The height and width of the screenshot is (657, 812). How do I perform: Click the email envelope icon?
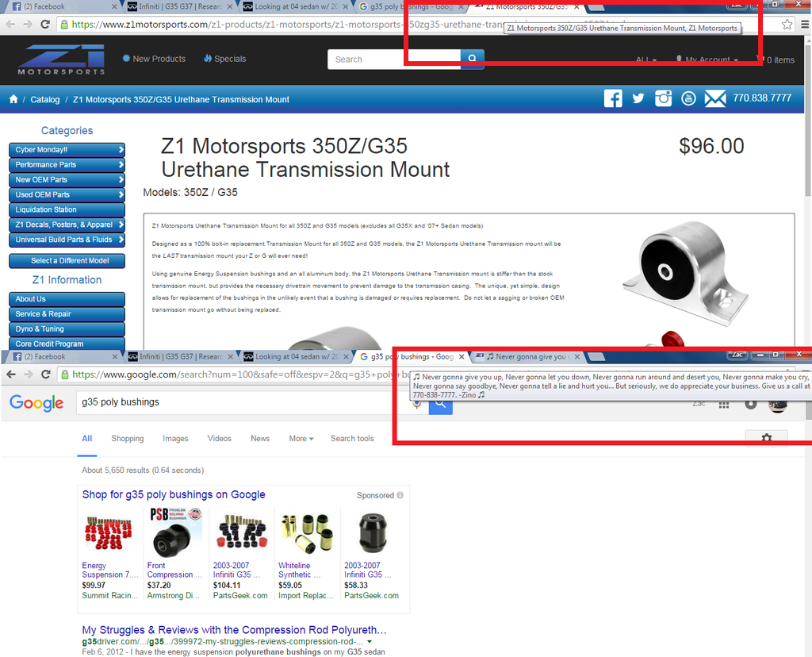(x=715, y=98)
